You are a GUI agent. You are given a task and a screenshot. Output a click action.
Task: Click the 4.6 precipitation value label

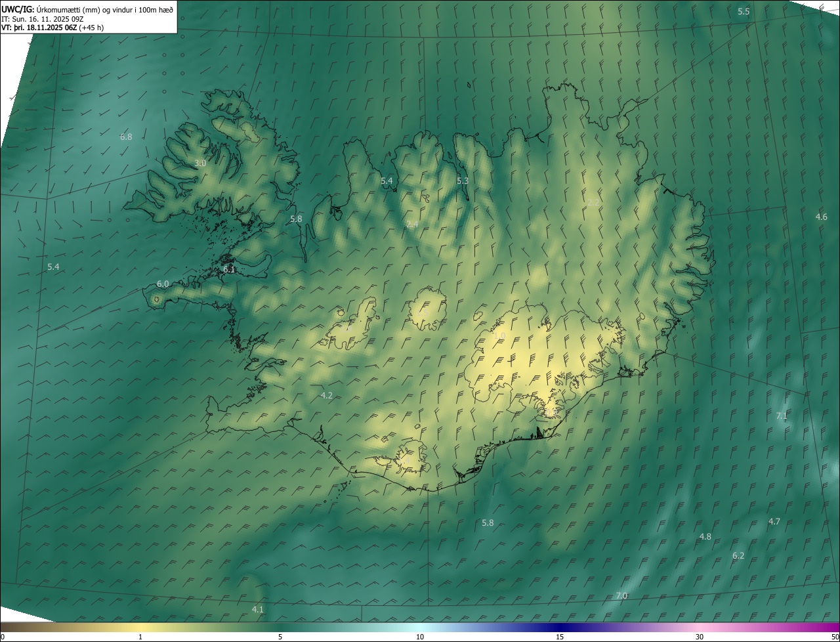(821, 217)
